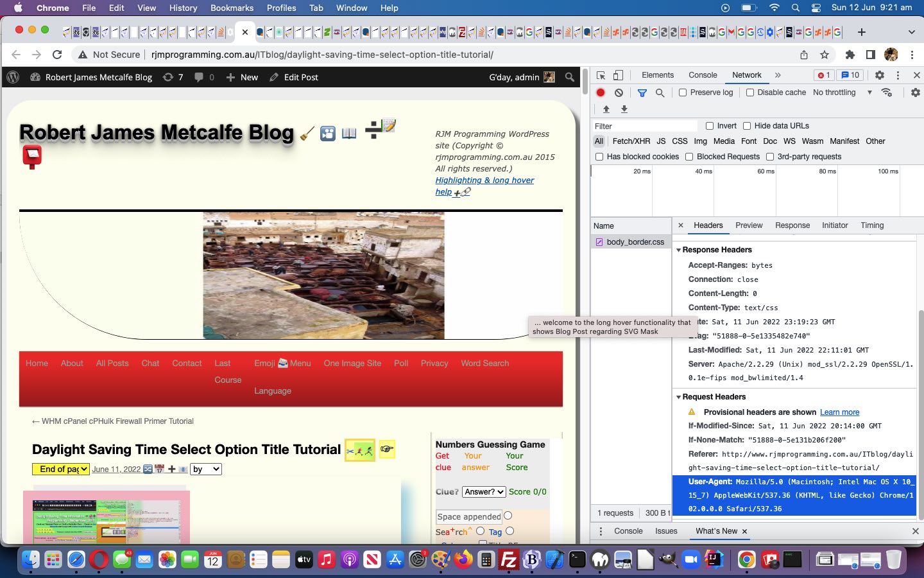
Task: Open the Word Search menu link
Action: pyautogui.click(x=484, y=363)
